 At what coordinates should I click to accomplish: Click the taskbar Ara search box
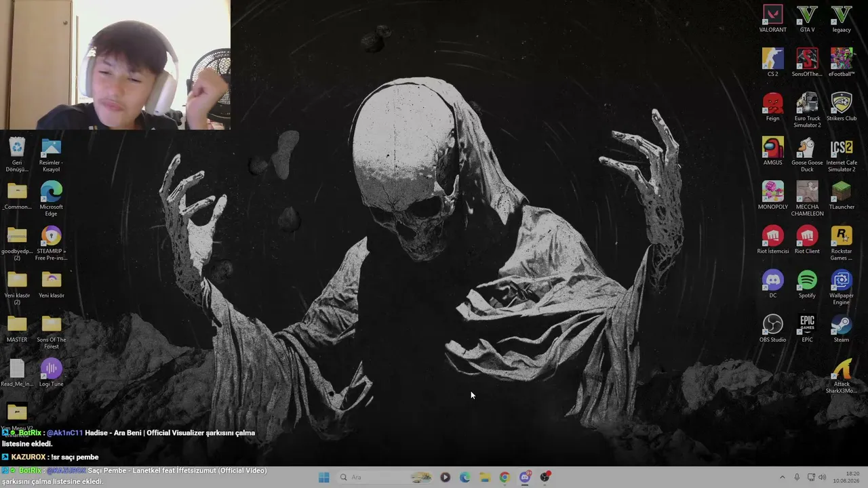[384, 477]
